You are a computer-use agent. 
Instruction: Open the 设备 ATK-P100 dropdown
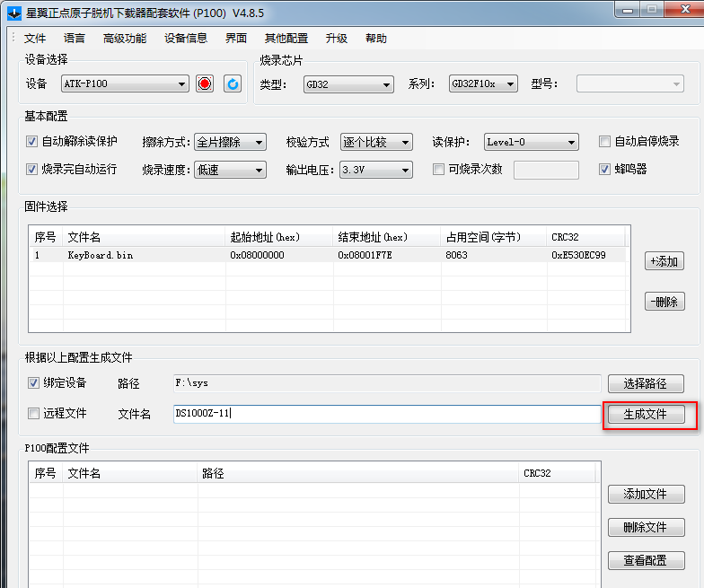[125, 84]
